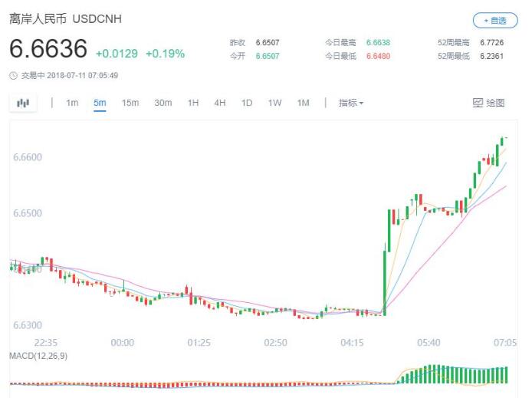The image size is (532, 398).
Task: Select the 5m timeframe tab
Action: pos(100,103)
